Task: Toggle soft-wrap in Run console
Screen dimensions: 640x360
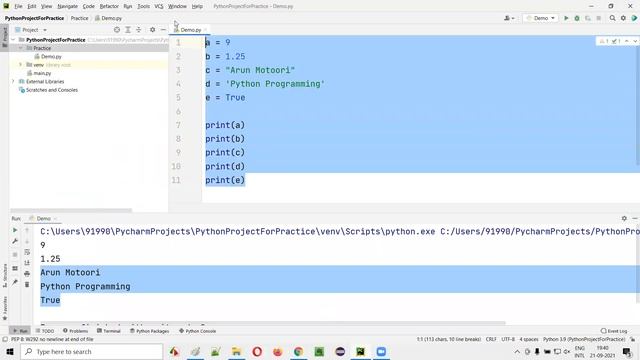Action: tap(27, 252)
